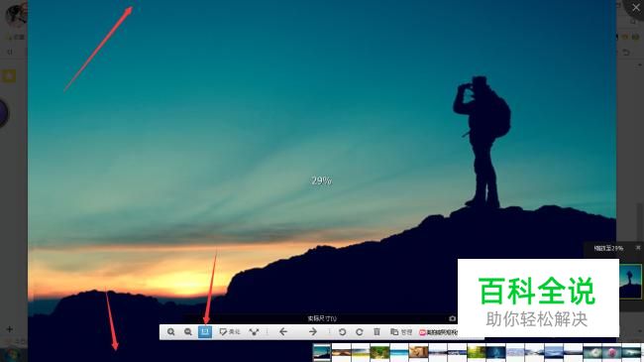The width and height of the screenshot is (644, 362).
Task: Click the Windows start button
Action: point(12,355)
